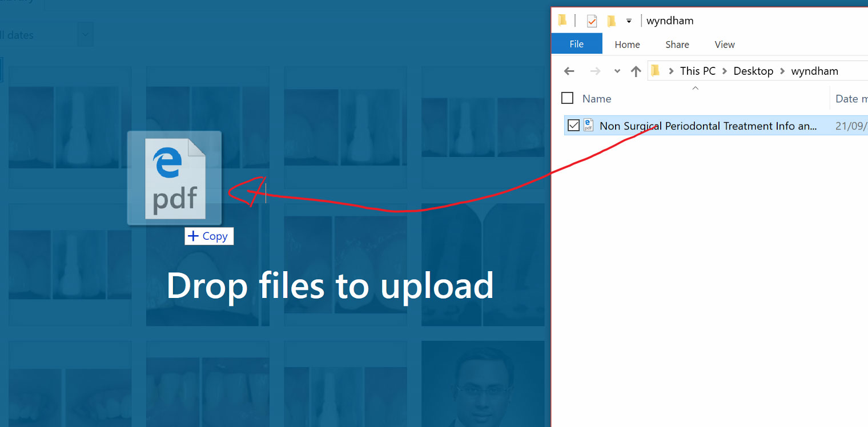
Task: Switch to the Home ribbon tab
Action: (627, 44)
